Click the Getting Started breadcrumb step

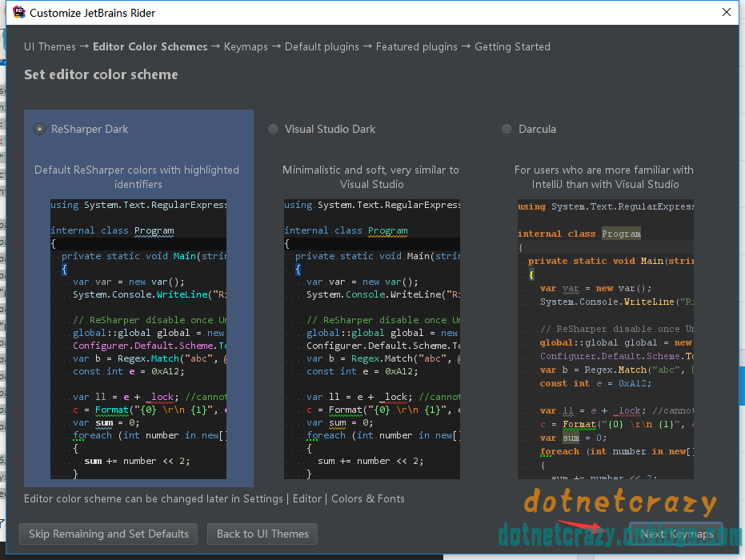(512, 46)
